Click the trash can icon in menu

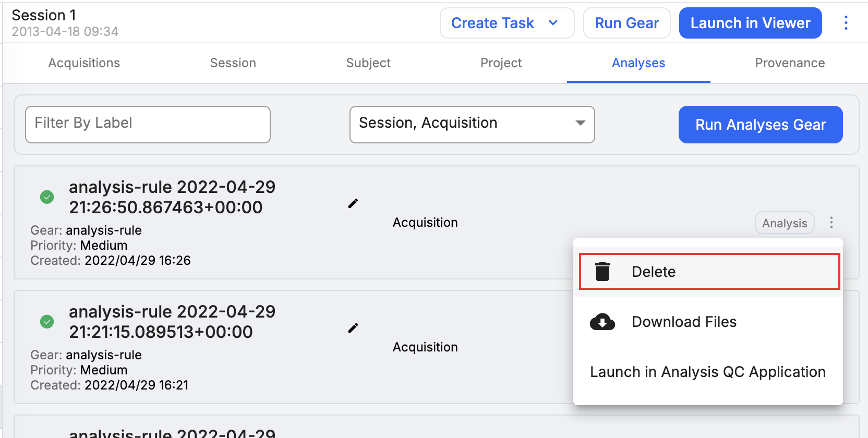(x=602, y=272)
